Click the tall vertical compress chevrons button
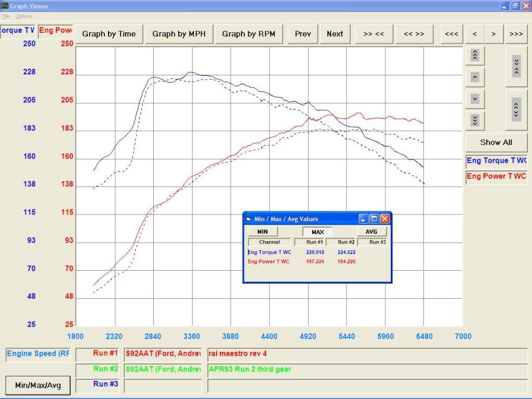This screenshot has height=399, width=532. tap(516, 66)
